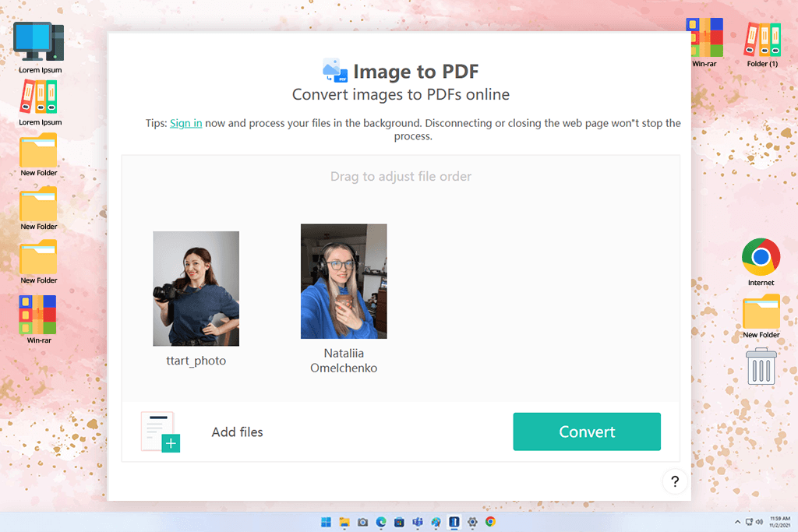Open Microsoft Store from the taskbar
The image size is (798, 532).
[x=400, y=522]
